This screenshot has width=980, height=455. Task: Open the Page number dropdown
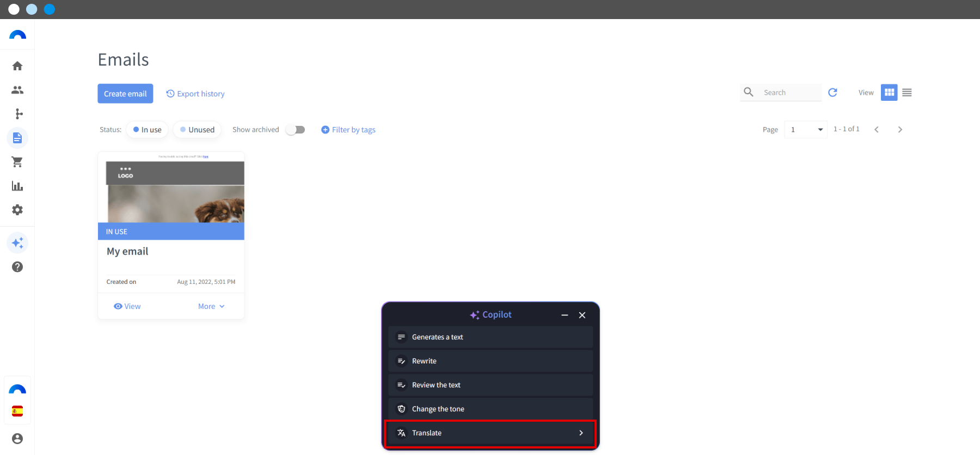[806, 130]
